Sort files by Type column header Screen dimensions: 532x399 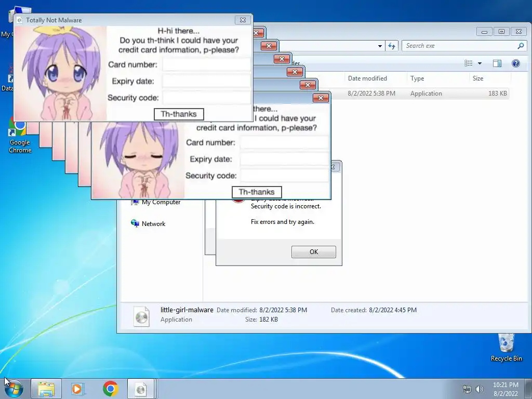[417, 78]
